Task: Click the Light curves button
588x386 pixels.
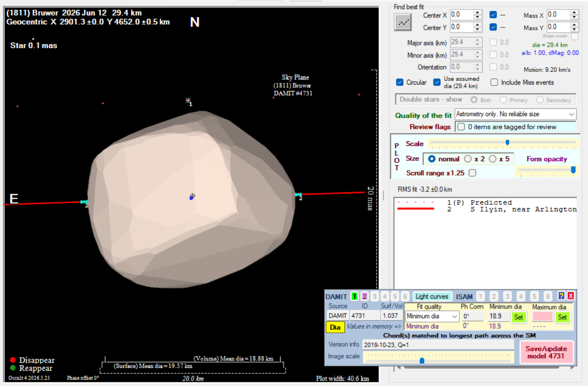Action: (432, 296)
